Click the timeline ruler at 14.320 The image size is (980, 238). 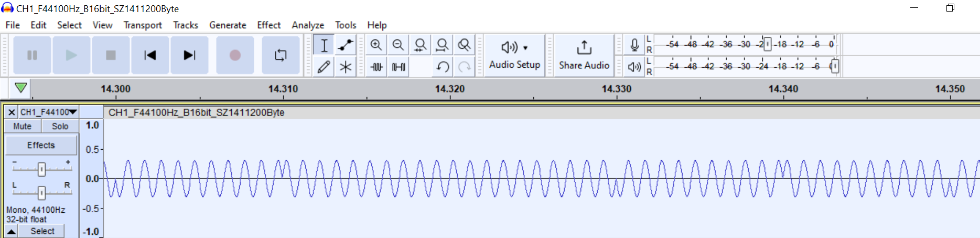pyautogui.click(x=449, y=89)
